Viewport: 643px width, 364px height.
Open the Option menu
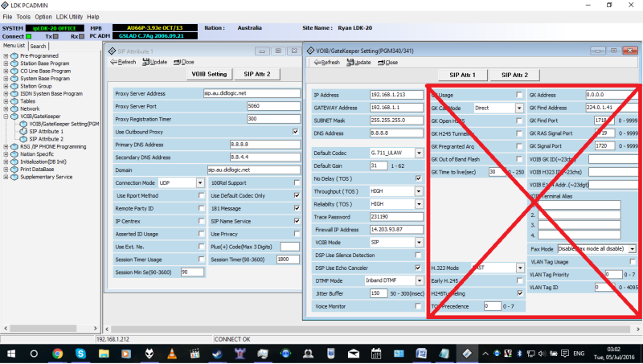tap(43, 17)
